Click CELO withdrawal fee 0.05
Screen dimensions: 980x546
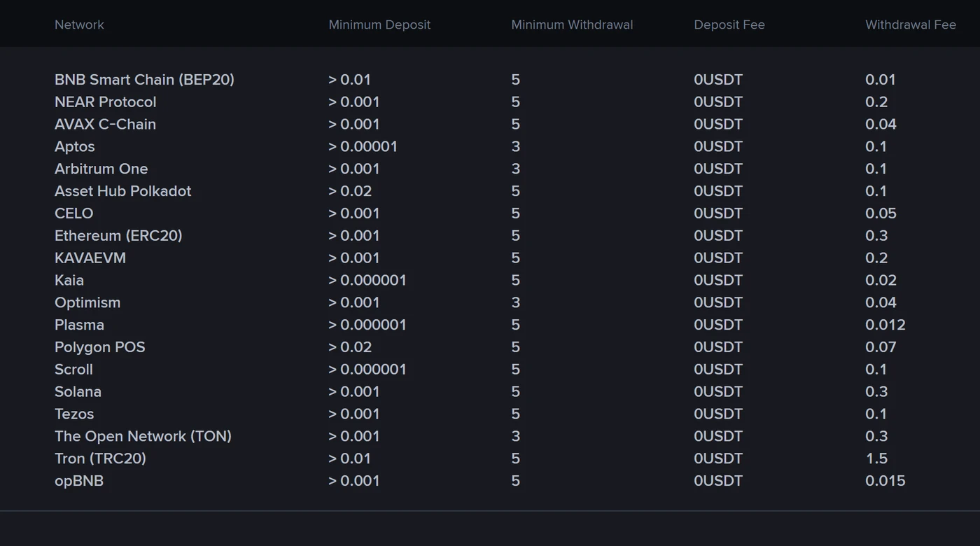881,213
